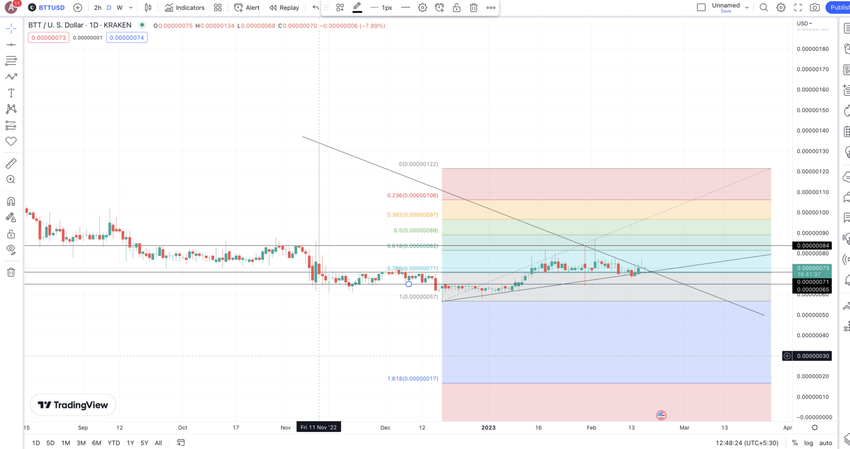Toggle magnet mode

pos(11,201)
